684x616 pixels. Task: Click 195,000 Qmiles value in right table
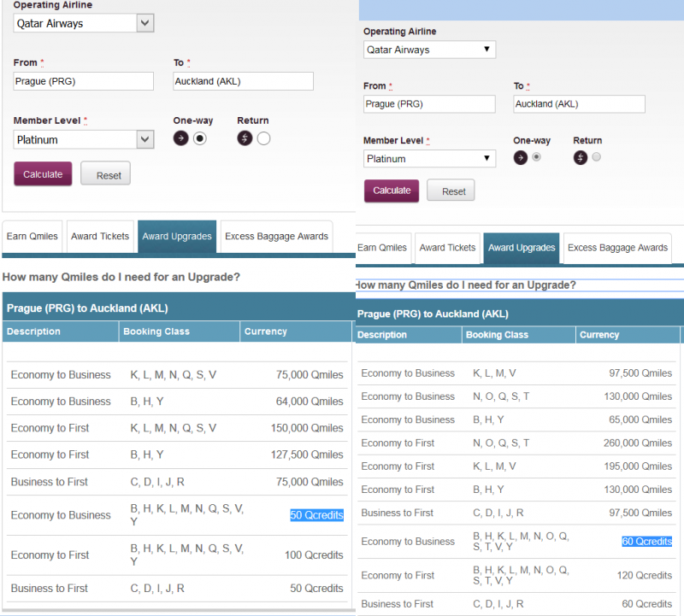point(638,466)
